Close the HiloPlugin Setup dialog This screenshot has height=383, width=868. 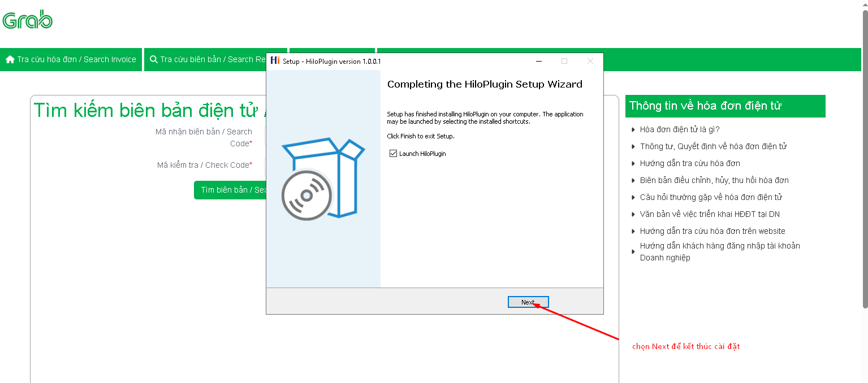[590, 61]
